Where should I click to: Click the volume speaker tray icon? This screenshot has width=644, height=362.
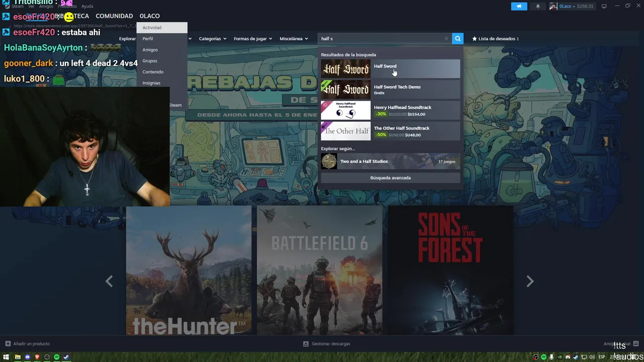592,357
